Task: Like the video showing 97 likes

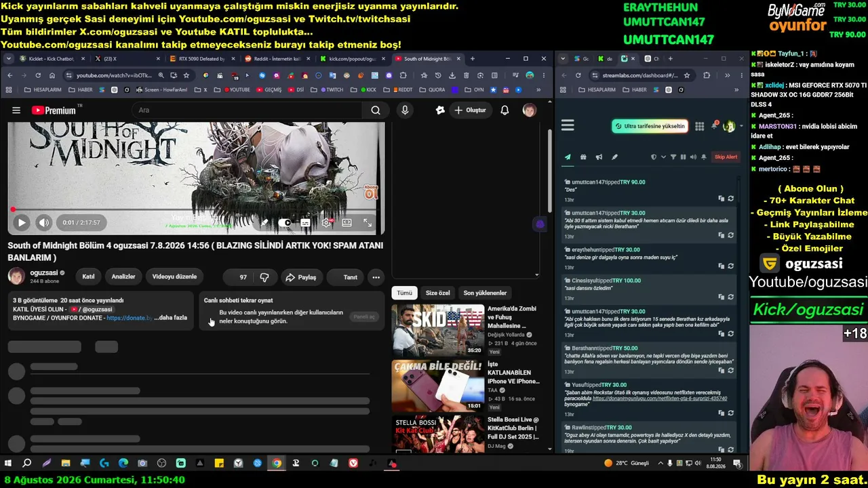Action: [x=239, y=277]
